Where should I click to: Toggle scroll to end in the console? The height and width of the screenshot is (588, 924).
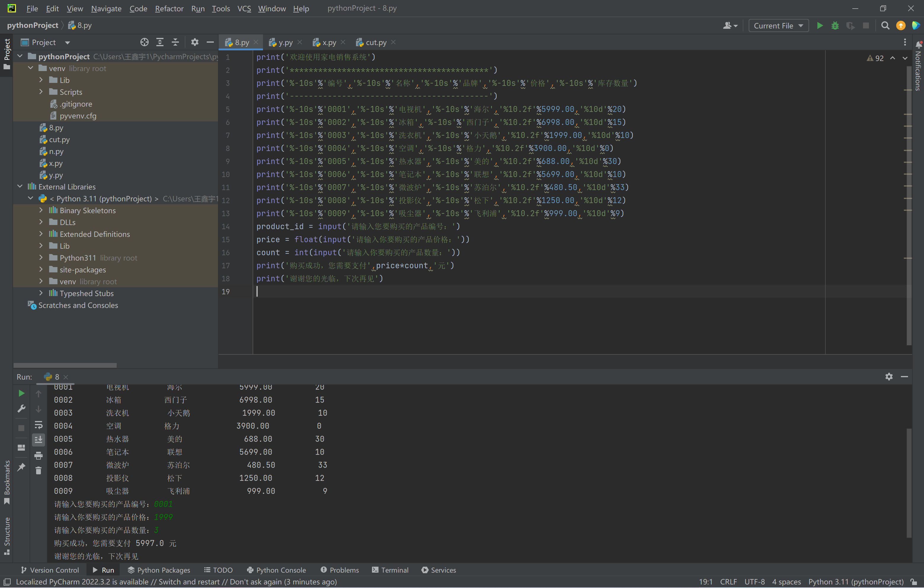[38, 440]
